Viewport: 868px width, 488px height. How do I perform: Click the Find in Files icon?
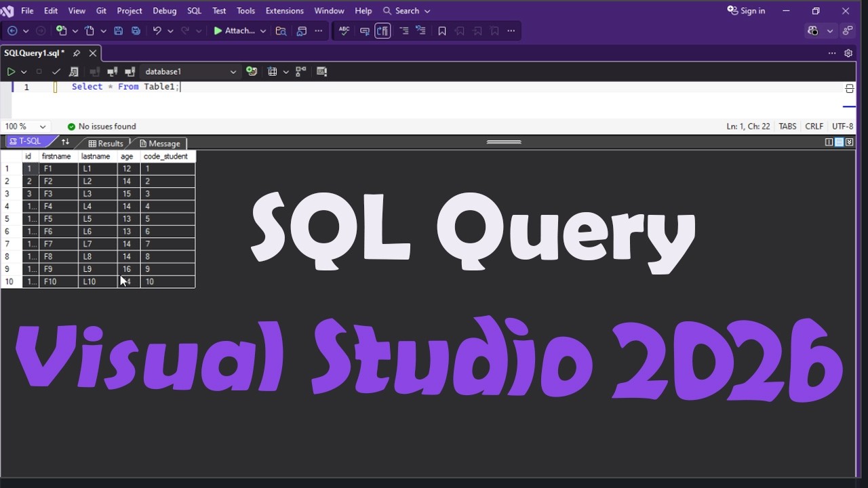pyautogui.click(x=281, y=30)
